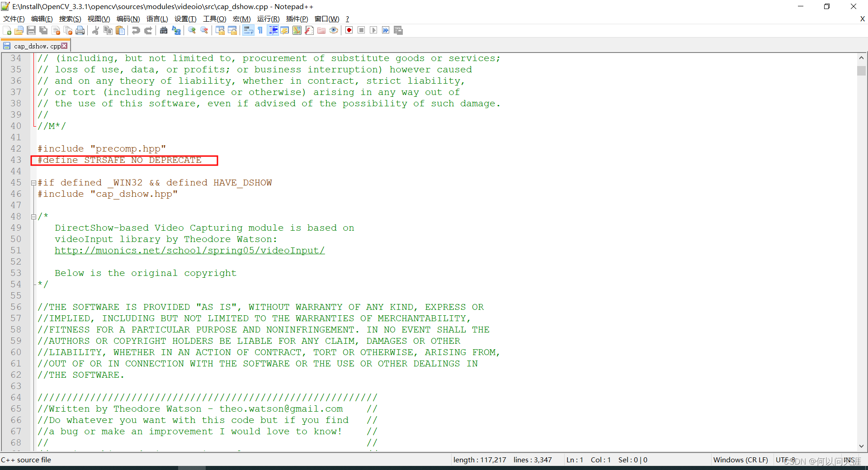Close the cap_dshow.cpp document tab

point(65,45)
